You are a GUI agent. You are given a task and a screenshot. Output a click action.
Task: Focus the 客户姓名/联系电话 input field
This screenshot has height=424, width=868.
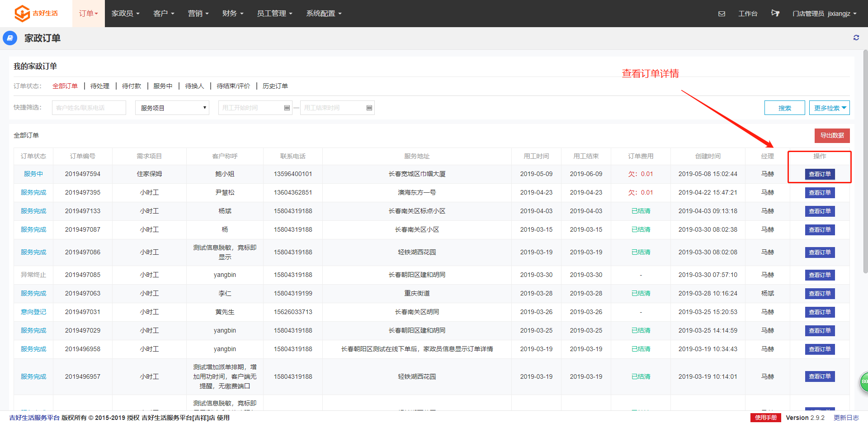pyautogui.click(x=89, y=108)
